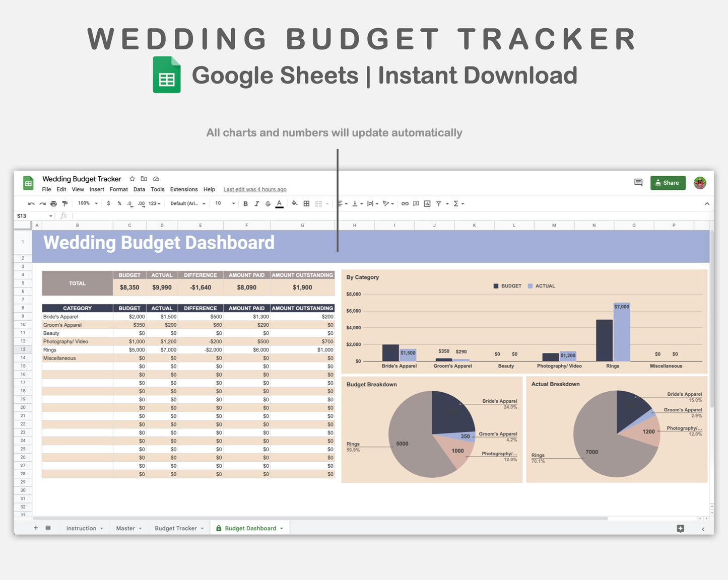The height and width of the screenshot is (580, 728).
Task: Select the paint format tool
Action: pos(64,203)
